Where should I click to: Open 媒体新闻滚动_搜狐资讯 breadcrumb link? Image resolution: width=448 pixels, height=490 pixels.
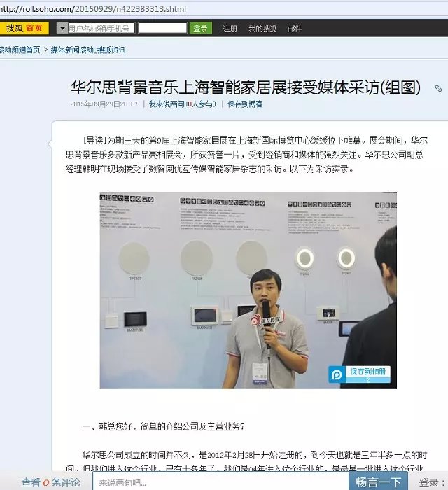click(88, 50)
